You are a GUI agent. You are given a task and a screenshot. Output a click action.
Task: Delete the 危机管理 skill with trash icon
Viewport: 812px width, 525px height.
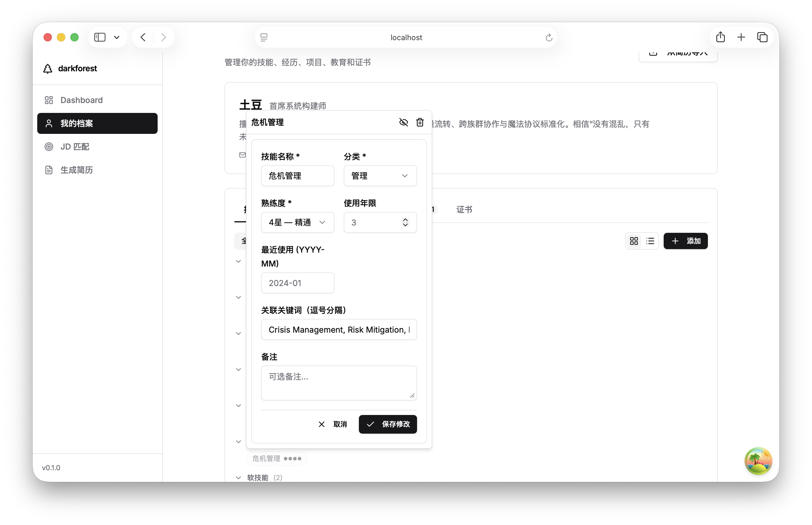coord(420,122)
